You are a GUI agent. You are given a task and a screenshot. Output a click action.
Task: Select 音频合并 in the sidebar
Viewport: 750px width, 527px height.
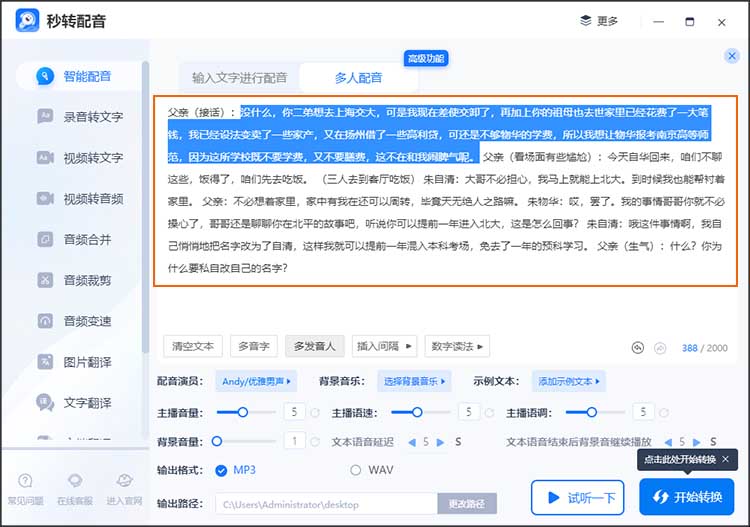click(x=86, y=240)
